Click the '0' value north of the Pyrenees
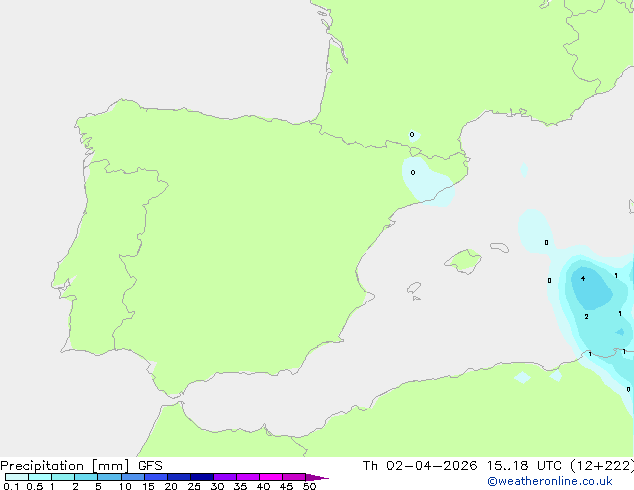The image size is (634, 490). click(x=412, y=135)
